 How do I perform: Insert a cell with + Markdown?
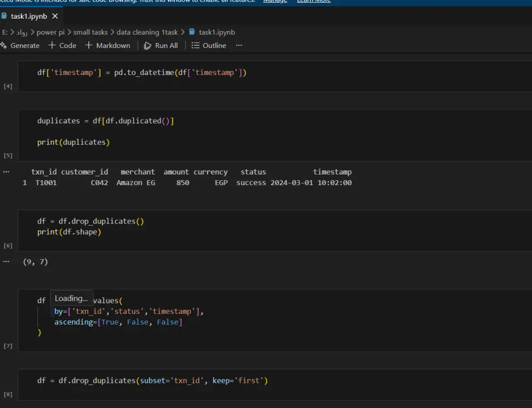pyautogui.click(x=108, y=45)
